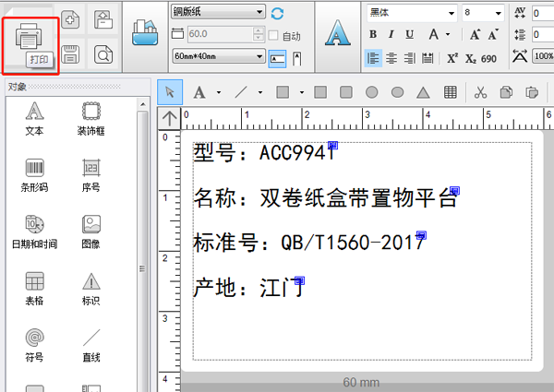554x392 pixels.
Task: Add a 文本 text object
Action: click(x=34, y=119)
